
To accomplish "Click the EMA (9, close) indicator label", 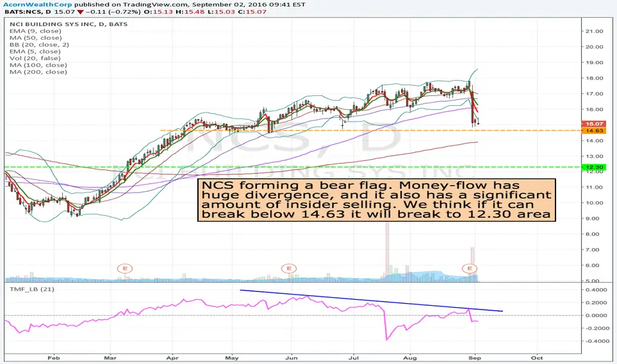I will (x=35, y=31).
